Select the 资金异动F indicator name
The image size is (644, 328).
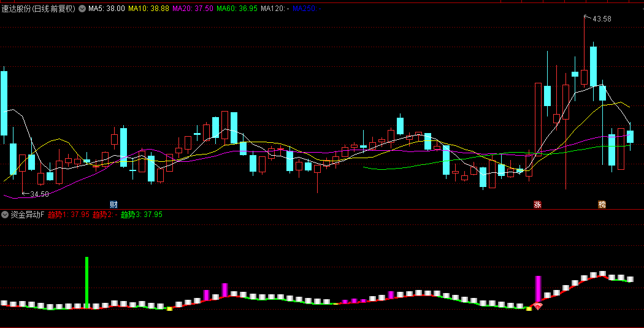(28, 214)
